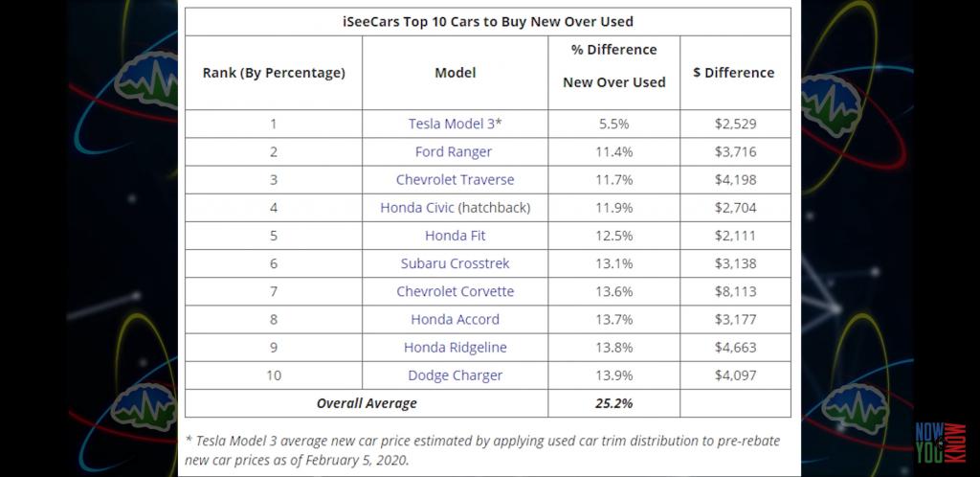Follow the Chevrolet Traverse link
Image resolution: width=980 pixels, height=477 pixels.
click(455, 179)
